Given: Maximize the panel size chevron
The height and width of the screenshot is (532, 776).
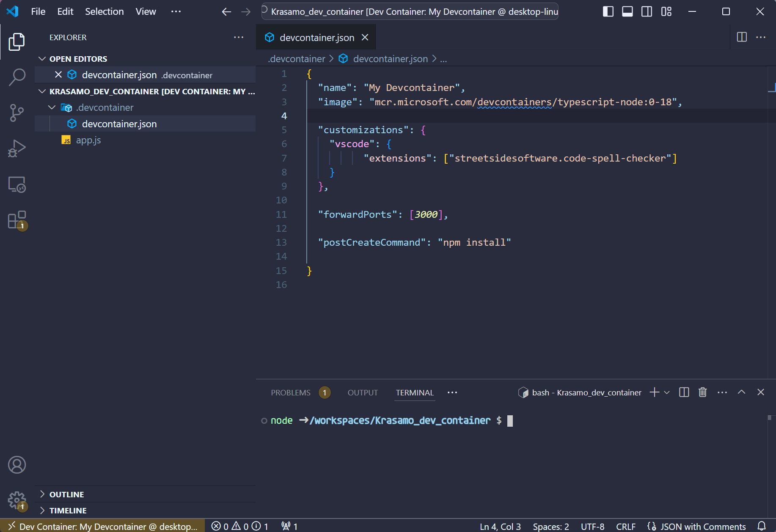Looking at the screenshot, I should pos(741,392).
